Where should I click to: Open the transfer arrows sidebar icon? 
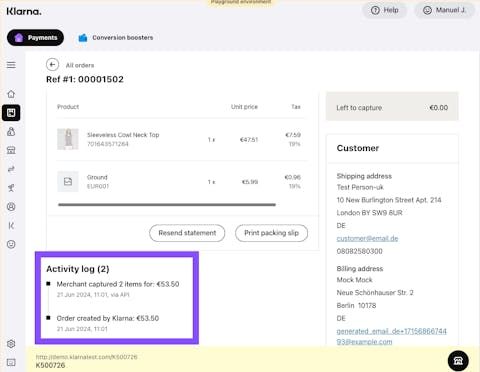tap(11, 169)
